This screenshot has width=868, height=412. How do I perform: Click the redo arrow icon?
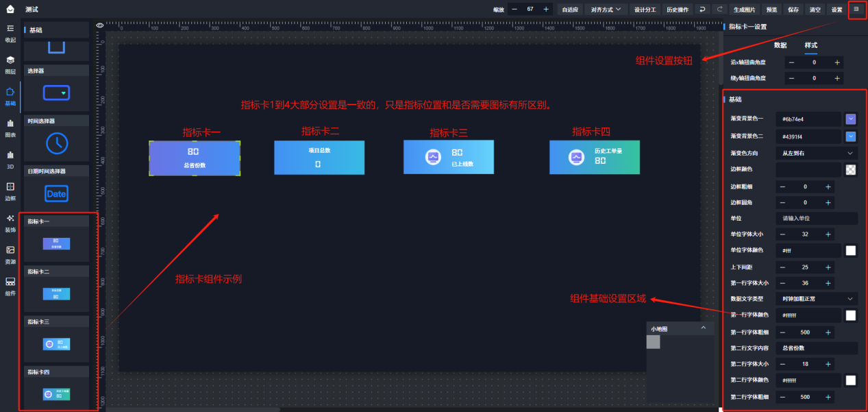(719, 10)
